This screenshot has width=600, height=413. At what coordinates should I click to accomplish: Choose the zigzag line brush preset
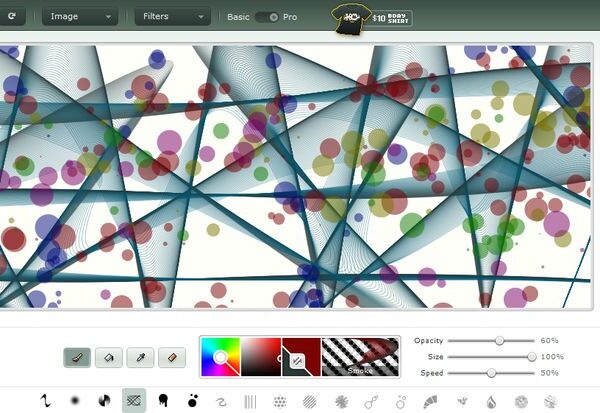(45, 401)
